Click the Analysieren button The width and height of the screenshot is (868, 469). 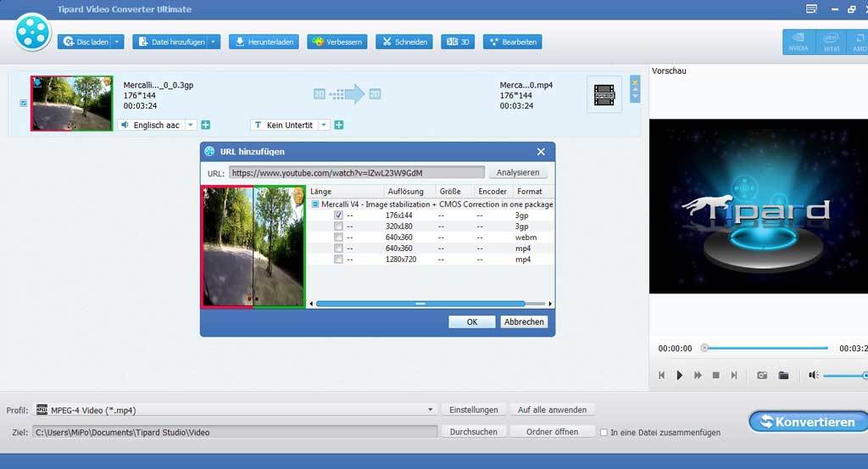(518, 173)
